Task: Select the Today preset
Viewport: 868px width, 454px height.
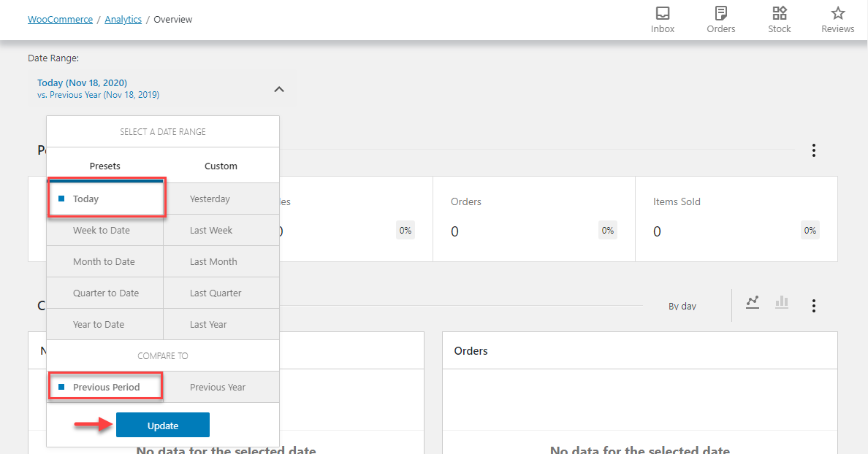Action: 105,199
